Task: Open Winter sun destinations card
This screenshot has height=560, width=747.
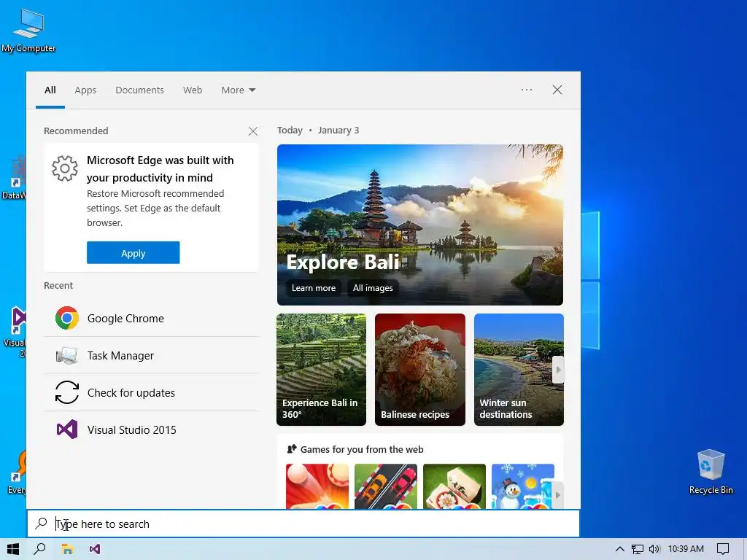Action: point(519,370)
